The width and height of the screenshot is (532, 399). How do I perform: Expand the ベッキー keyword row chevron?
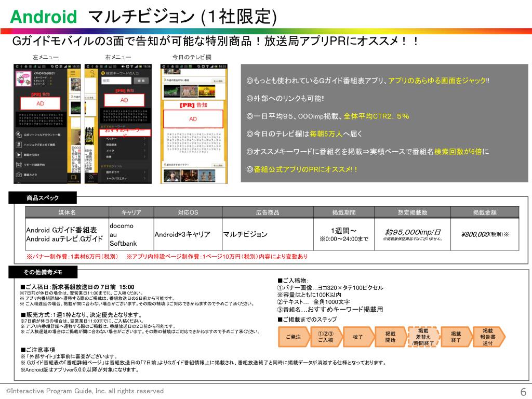point(145,139)
